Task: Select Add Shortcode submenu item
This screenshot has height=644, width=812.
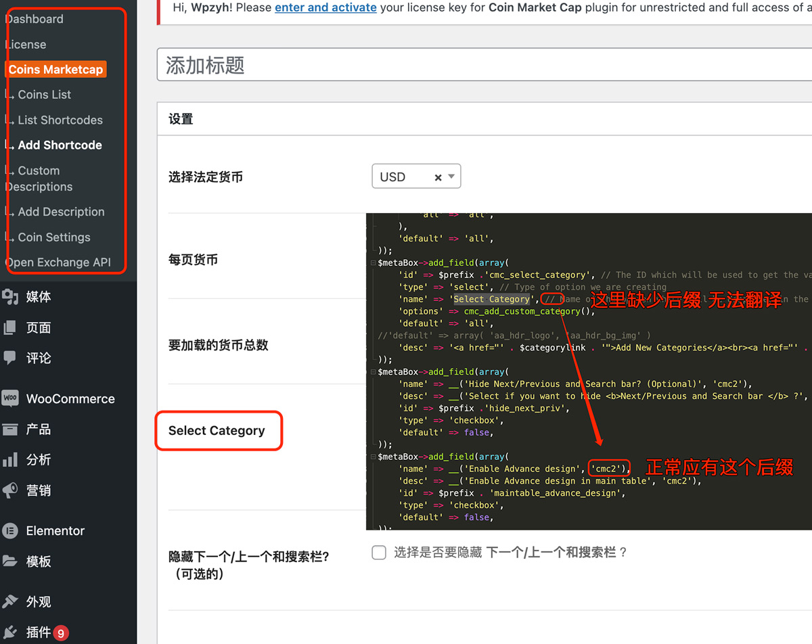Action: [60, 145]
